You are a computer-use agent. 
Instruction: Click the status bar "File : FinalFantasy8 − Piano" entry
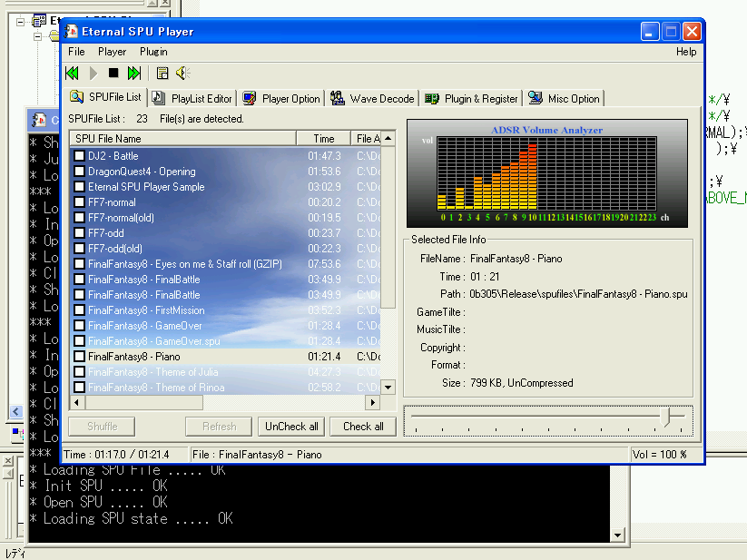pos(257,455)
